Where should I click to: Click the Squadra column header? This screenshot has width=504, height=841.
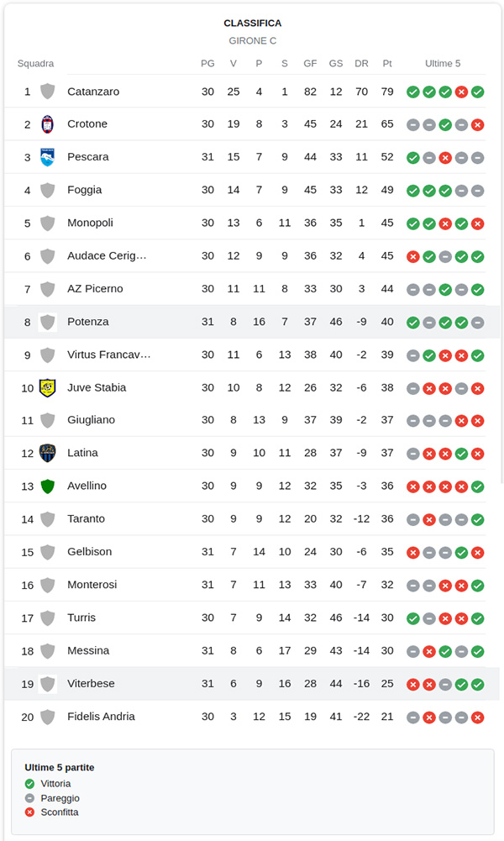tap(35, 64)
